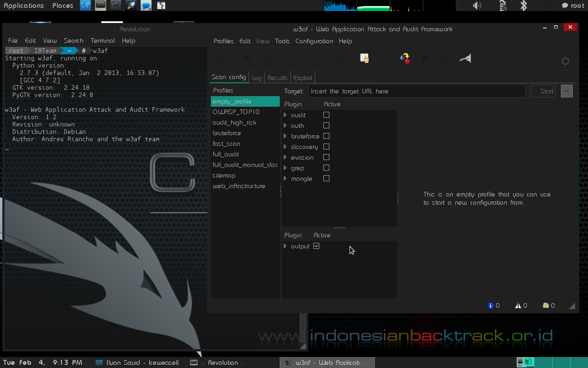This screenshot has height=368, width=588.
Task: Expand the output plugin tree
Action: pyautogui.click(x=285, y=246)
